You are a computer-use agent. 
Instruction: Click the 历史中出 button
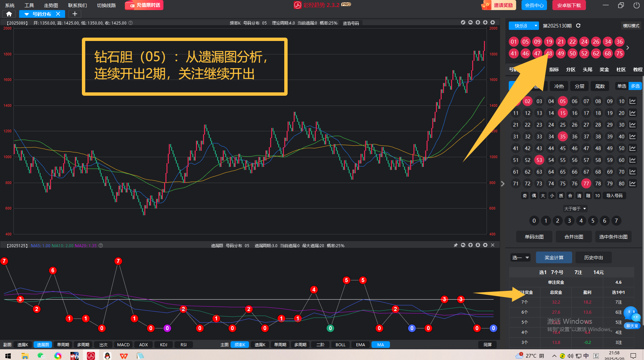pos(593,258)
